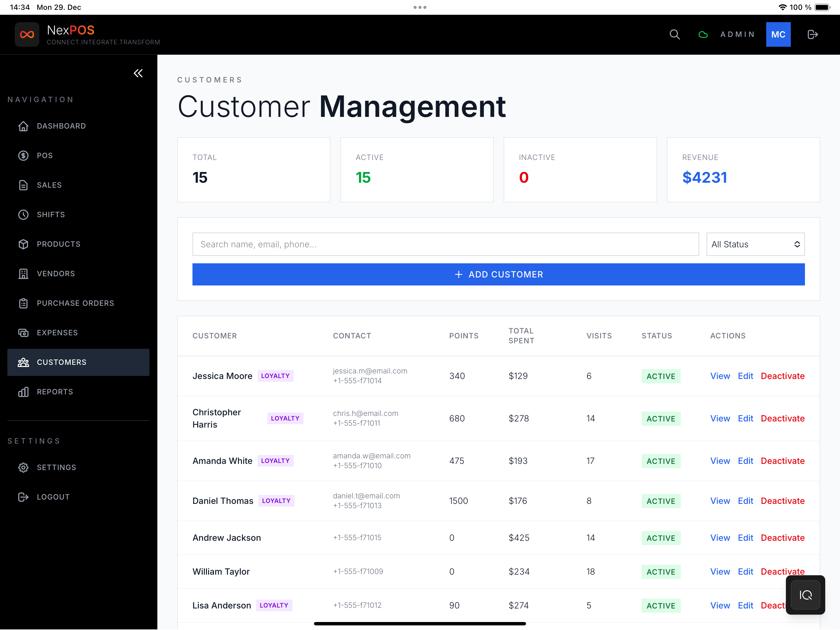Open the three-dot multitasking menu at top
This screenshot has height=630, width=840.
click(x=420, y=7)
